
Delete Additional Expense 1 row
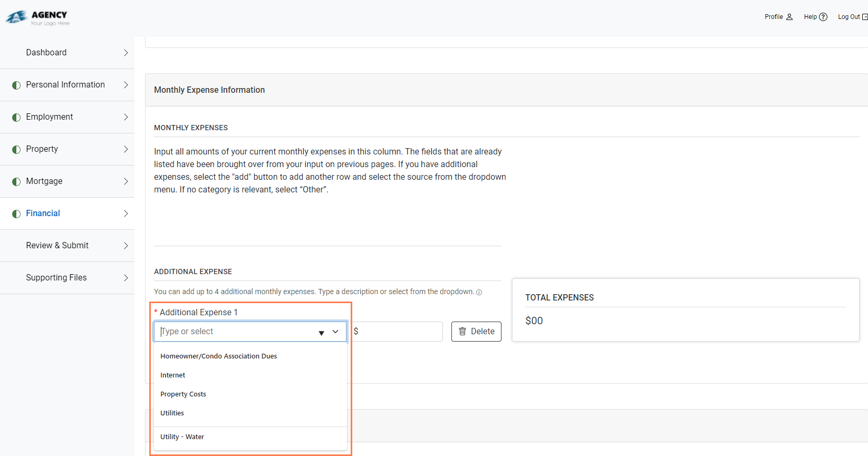[x=476, y=332]
